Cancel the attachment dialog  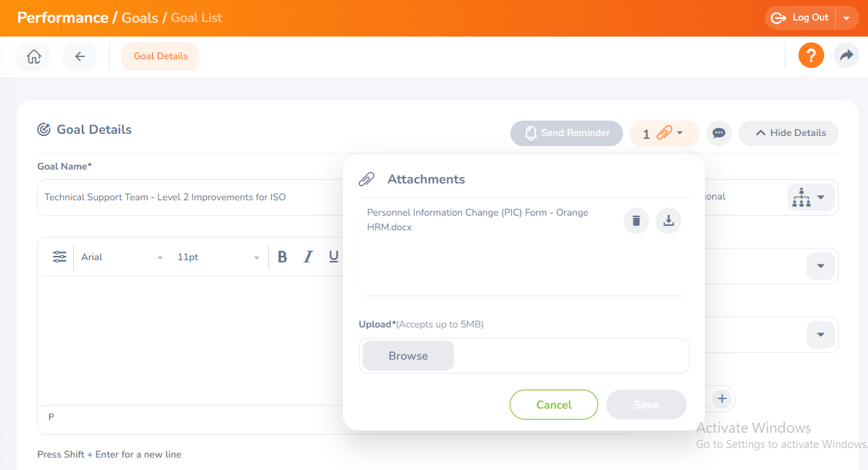point(554,404)
